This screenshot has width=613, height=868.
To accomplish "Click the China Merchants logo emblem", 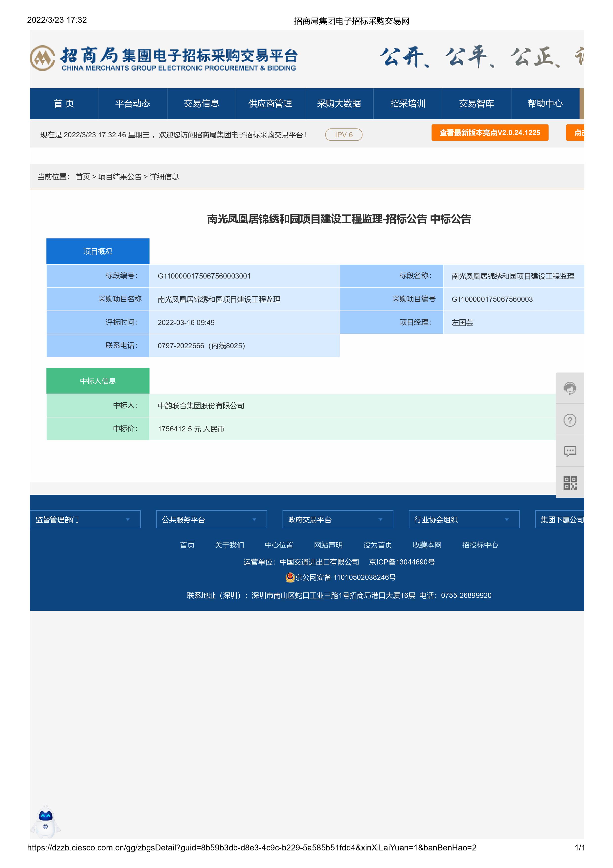I will (x=42, y=58).
